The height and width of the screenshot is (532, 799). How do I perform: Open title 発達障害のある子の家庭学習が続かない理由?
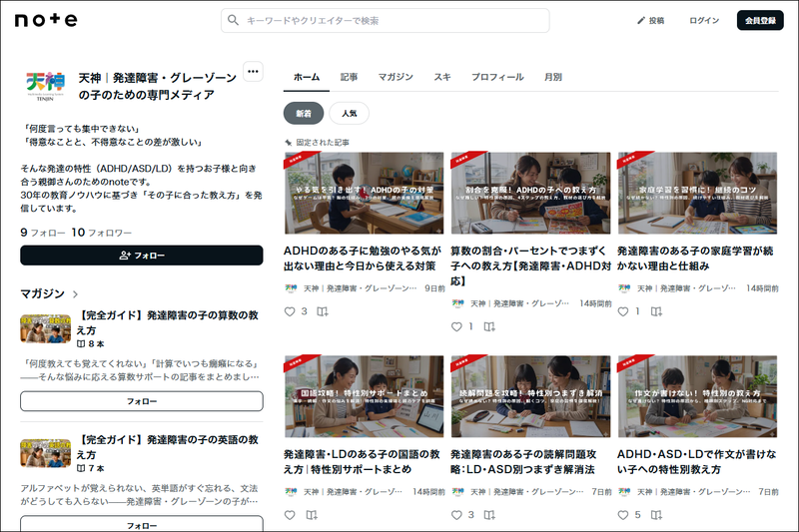point(695,259)
